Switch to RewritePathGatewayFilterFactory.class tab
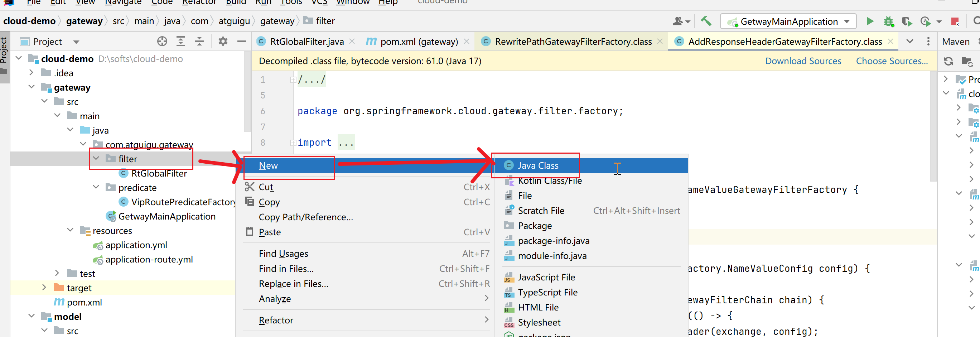980x337 pixels. 573,42
